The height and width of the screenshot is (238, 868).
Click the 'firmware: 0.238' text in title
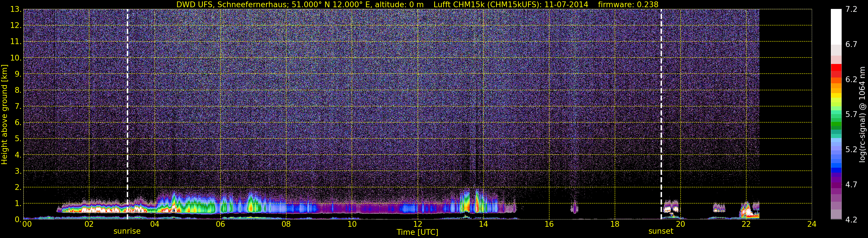(628, 4)
